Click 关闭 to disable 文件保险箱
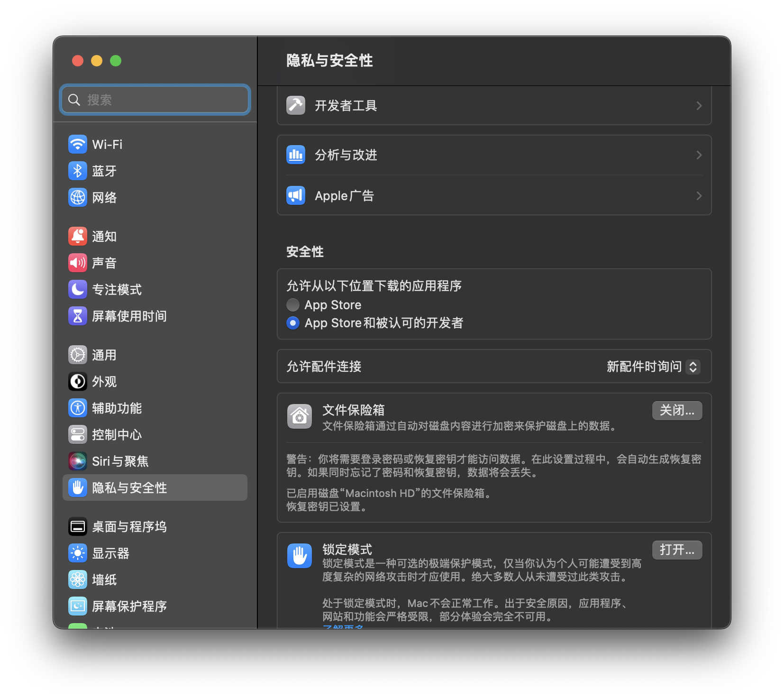 tap(677, 411)
